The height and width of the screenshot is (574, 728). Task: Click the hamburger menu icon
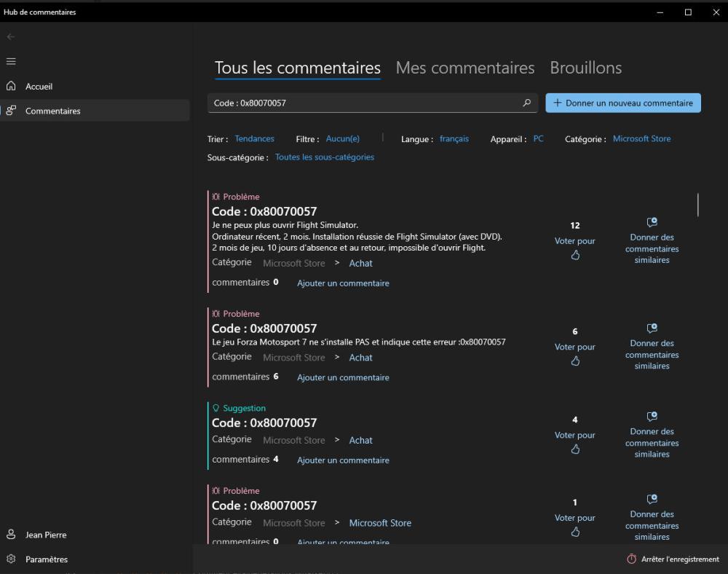(11, 62)
